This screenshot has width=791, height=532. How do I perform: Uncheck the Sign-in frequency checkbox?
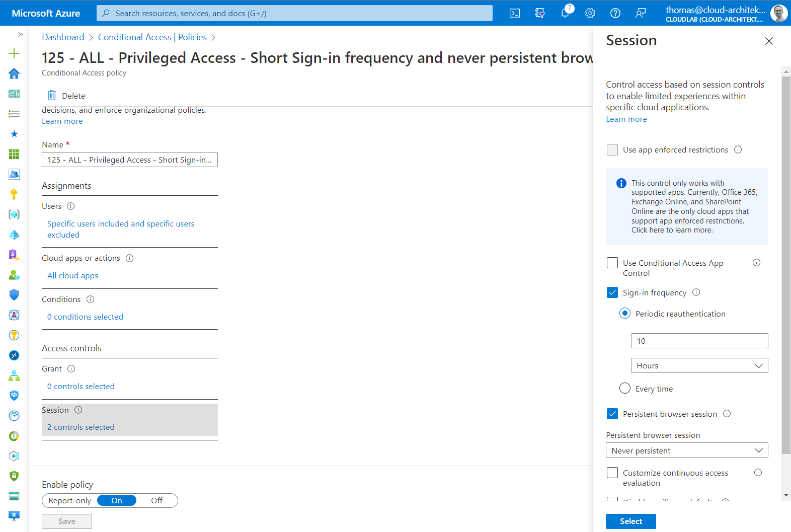612,292
